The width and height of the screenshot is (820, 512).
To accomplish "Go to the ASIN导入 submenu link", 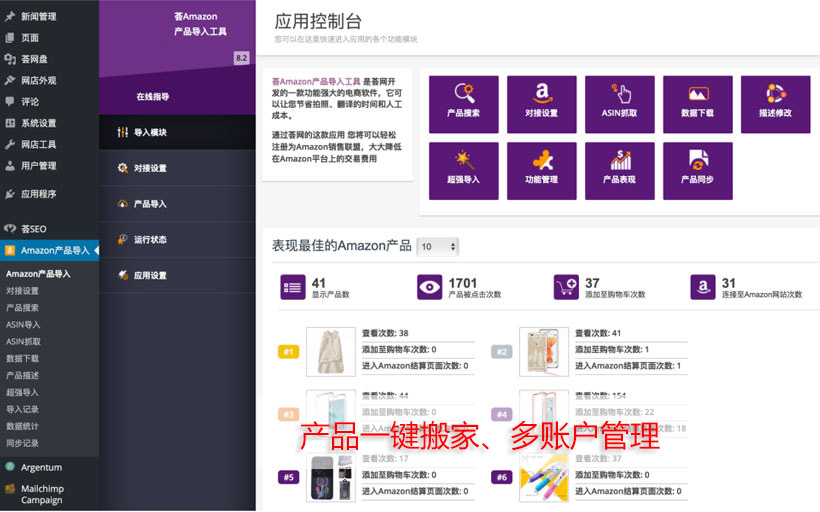I will click(x=24, y=324).
